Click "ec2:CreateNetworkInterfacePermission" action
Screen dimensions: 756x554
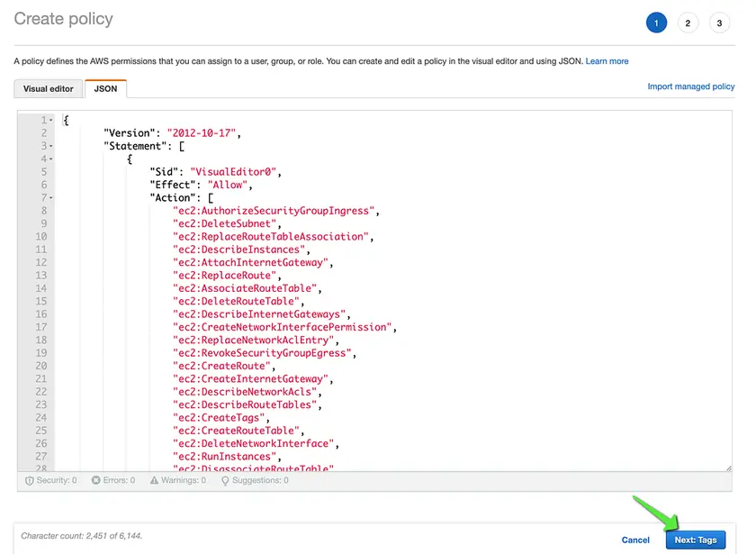[x=282, y=328]
